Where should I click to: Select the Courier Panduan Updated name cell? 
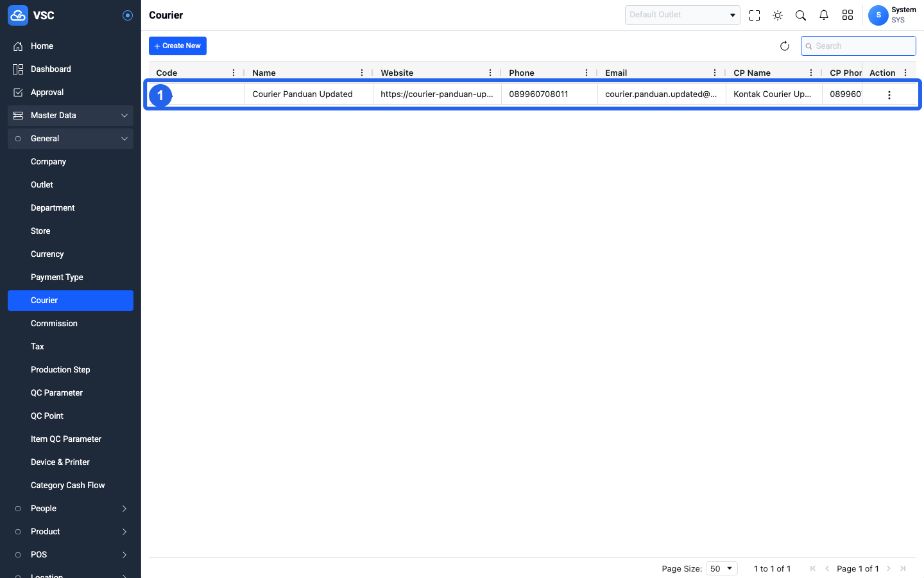[309, 94]
